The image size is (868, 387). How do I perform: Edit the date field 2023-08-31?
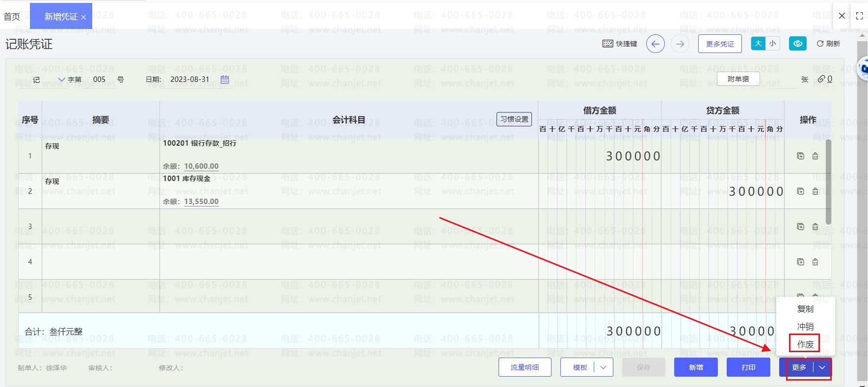pos(190,79)
